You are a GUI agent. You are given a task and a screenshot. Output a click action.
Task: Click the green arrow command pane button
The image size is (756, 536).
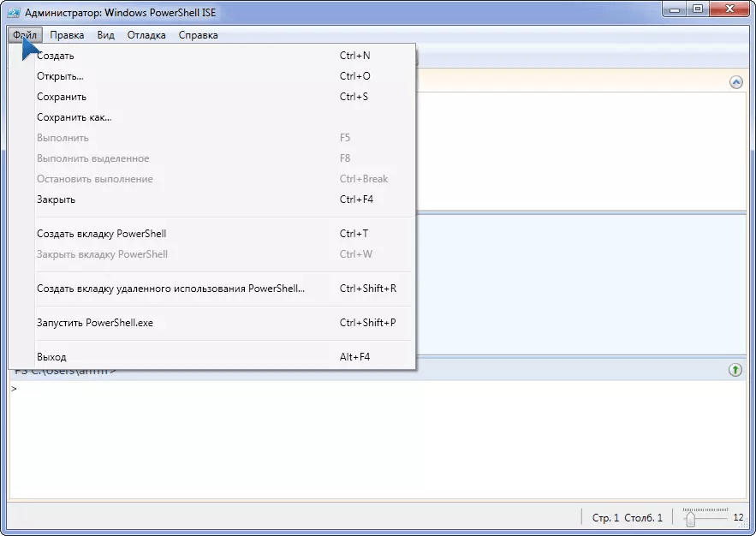pyautogui.click(x=735, y=370)
